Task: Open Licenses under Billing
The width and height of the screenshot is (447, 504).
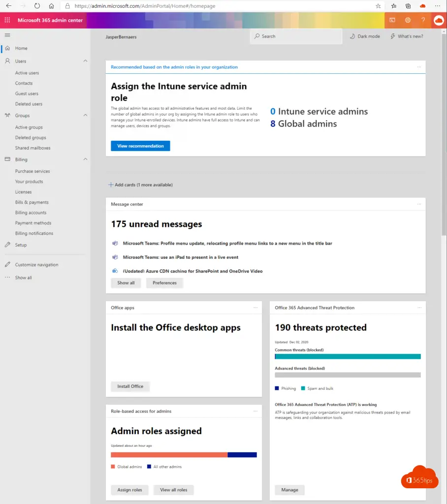Action: pos(23,192)
